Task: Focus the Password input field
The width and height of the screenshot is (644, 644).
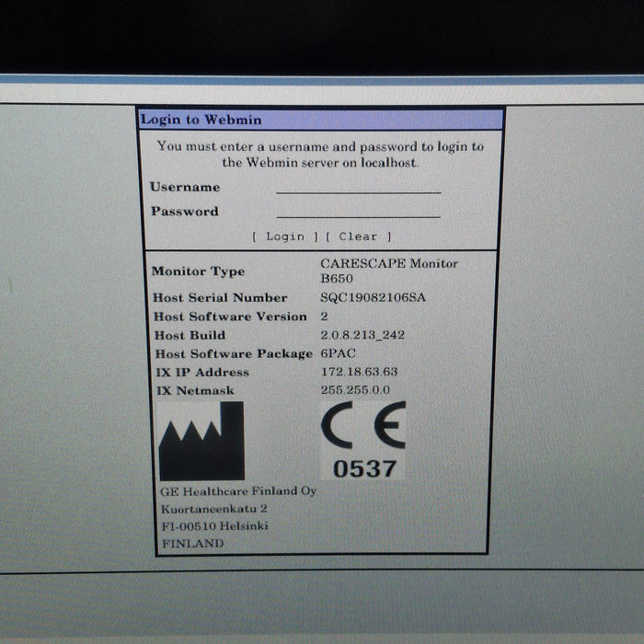Action: pyautogui.click(x=358, y=211)
